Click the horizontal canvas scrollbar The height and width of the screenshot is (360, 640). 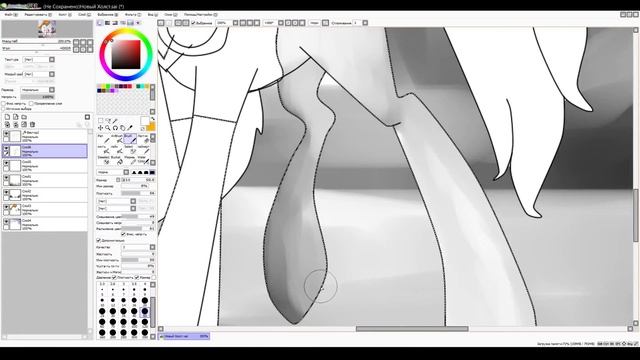pyautogui.click(x=412, y=329)
